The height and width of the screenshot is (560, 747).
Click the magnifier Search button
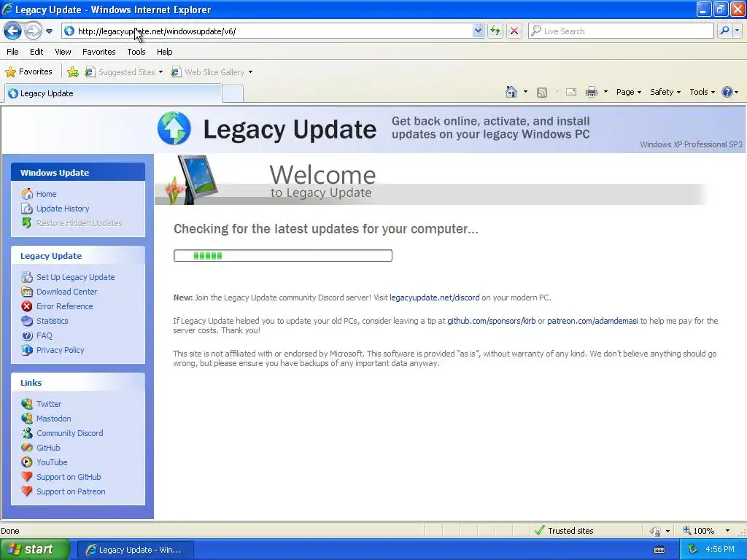(x=724, y=31)
